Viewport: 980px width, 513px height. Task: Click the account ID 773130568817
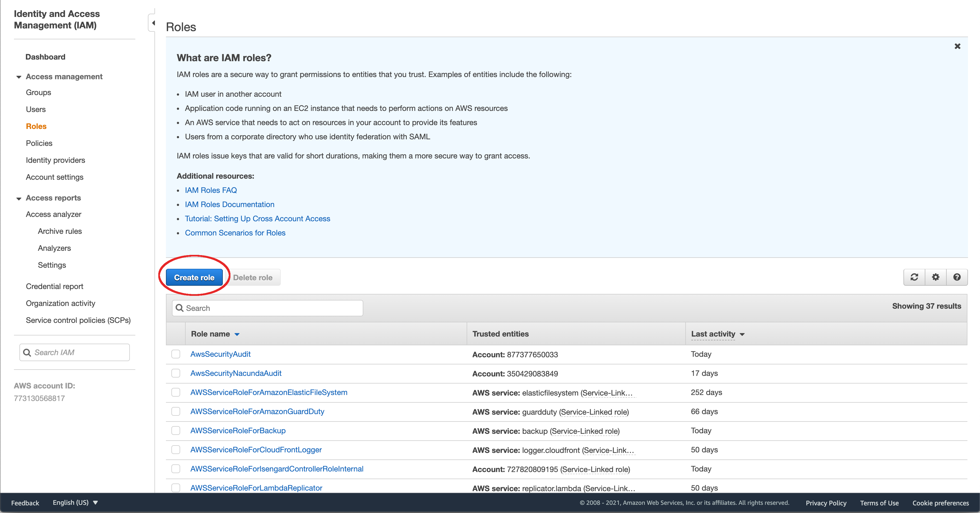tap(39, 399)
